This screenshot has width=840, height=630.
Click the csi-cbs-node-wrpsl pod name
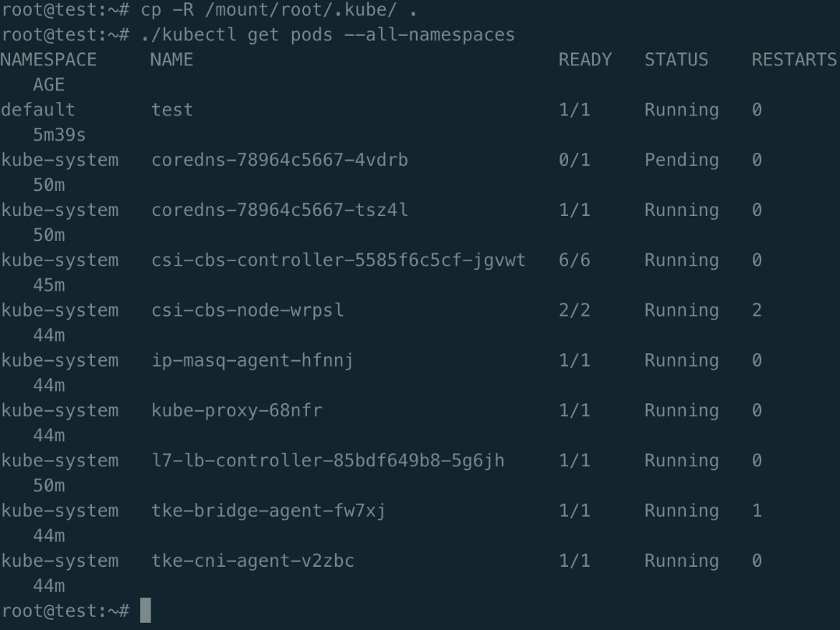(248, 310)
